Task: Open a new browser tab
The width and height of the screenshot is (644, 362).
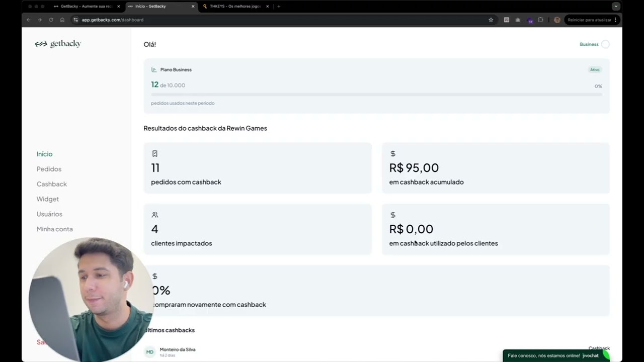Action: pyautogui.click(x=279, y=7)
